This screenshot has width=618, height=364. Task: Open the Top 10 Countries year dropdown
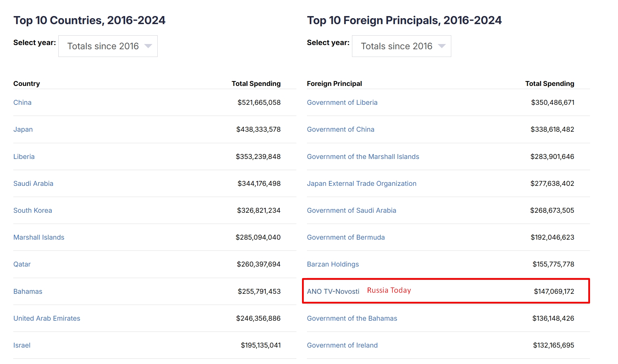pyautogui.click(x=108, y=46)
